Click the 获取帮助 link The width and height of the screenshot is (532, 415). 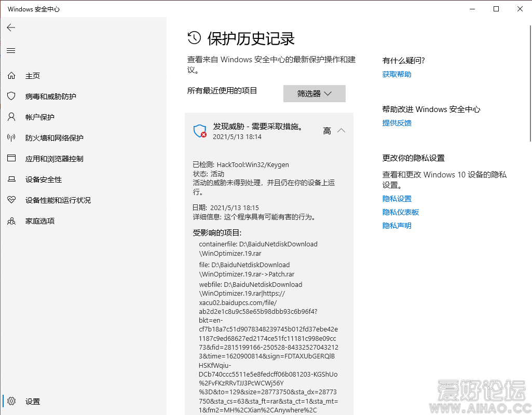(397, 74)
